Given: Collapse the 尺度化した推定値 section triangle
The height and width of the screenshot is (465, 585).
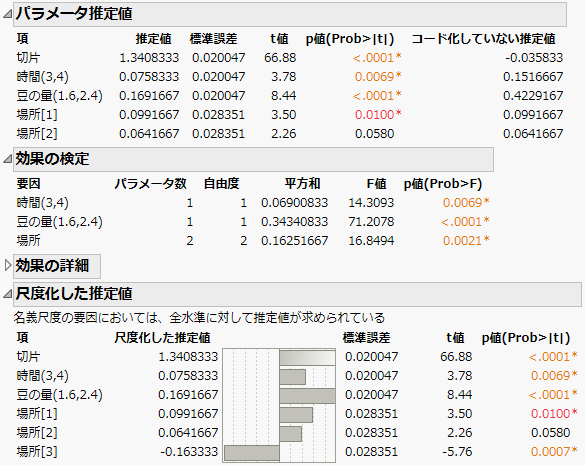Looking at the screenshot, I should point(7,294).
